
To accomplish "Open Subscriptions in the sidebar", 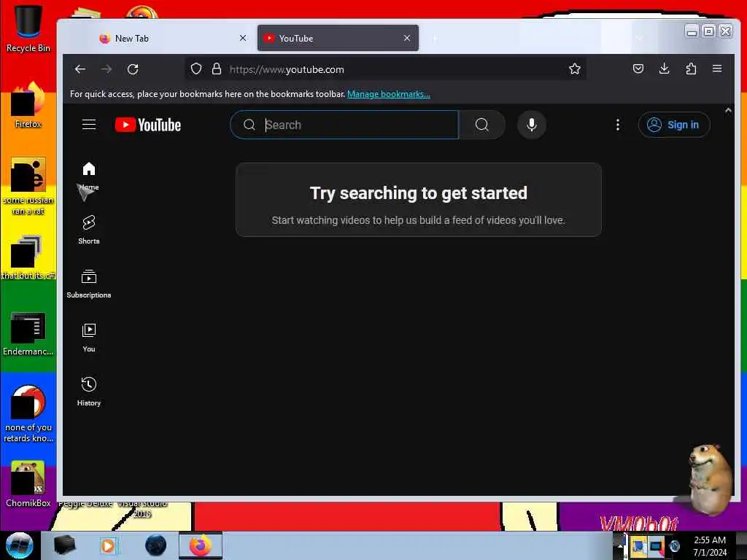I will coord(88,284).
